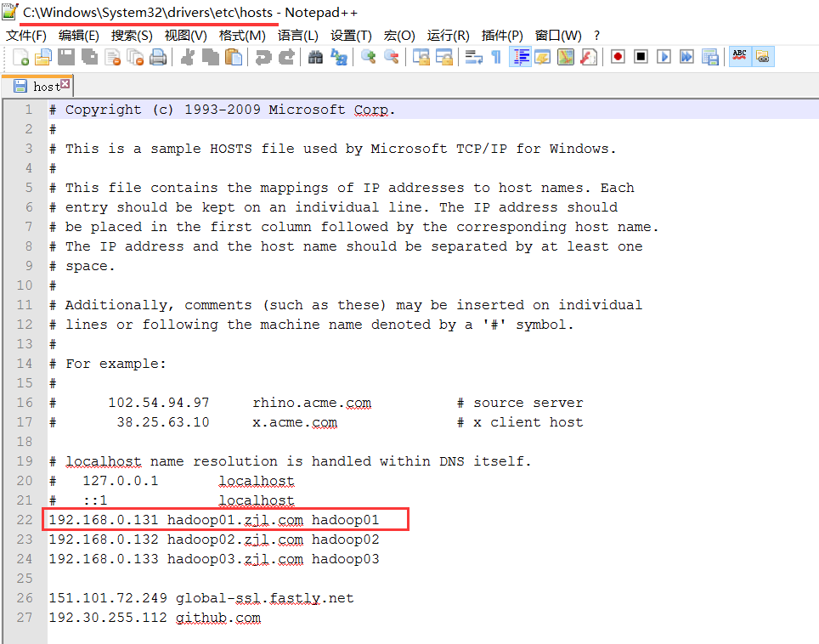Click 'x.acme.com' on line 17

coord(295,422)
